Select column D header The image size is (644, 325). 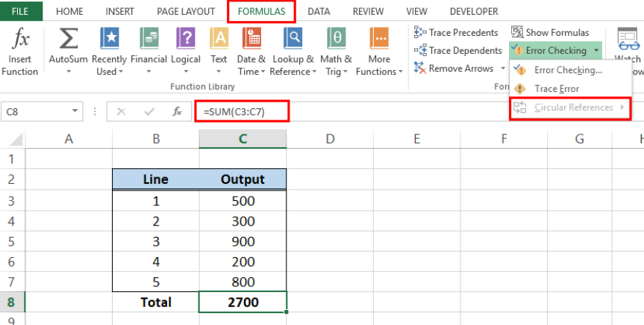(330, 139)
